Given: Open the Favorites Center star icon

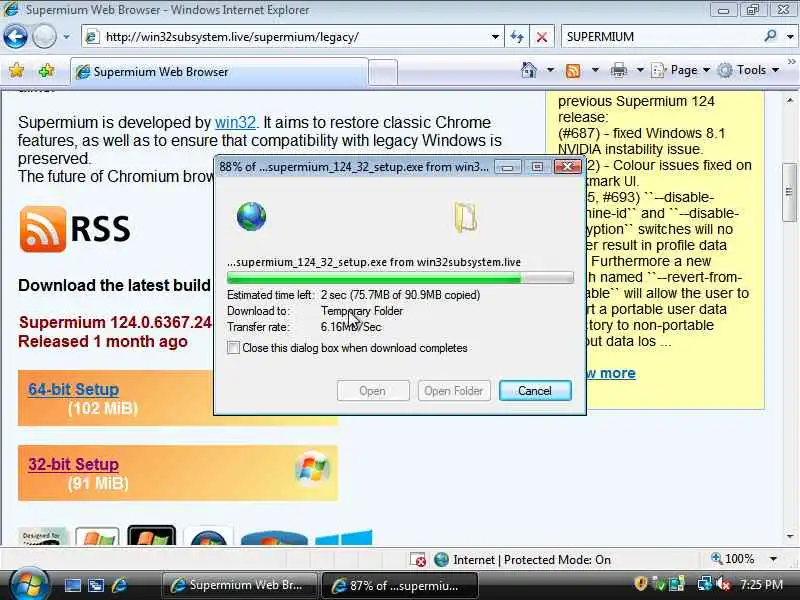Looking at the screenshot, I should pos(16,70).
